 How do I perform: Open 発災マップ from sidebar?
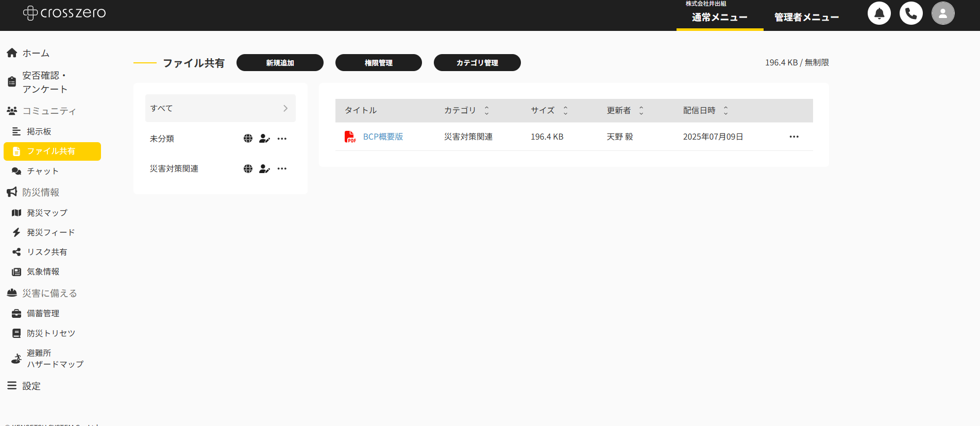pyautogui.click(x=47, y=213)
